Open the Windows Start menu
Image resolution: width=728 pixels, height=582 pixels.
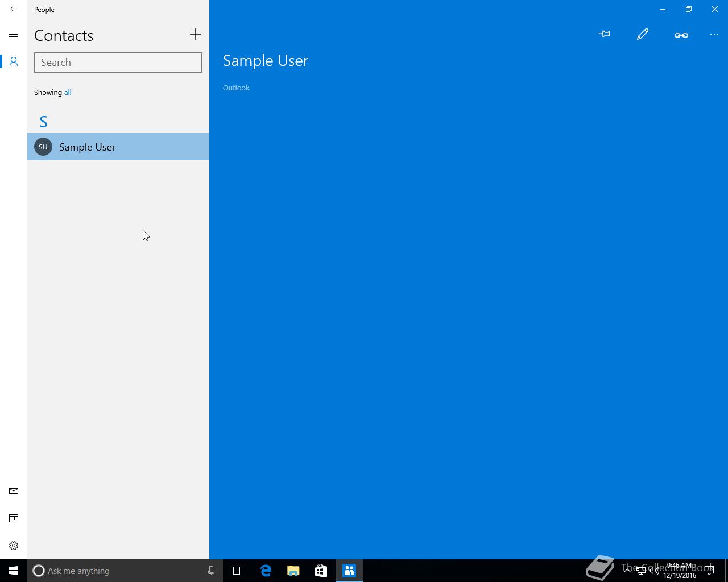[x=14, y=571]
